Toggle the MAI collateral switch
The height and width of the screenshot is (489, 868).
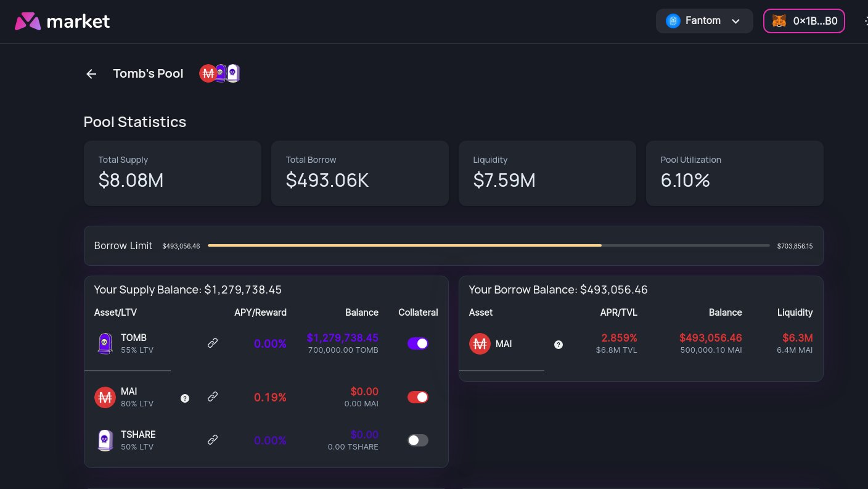418,397
